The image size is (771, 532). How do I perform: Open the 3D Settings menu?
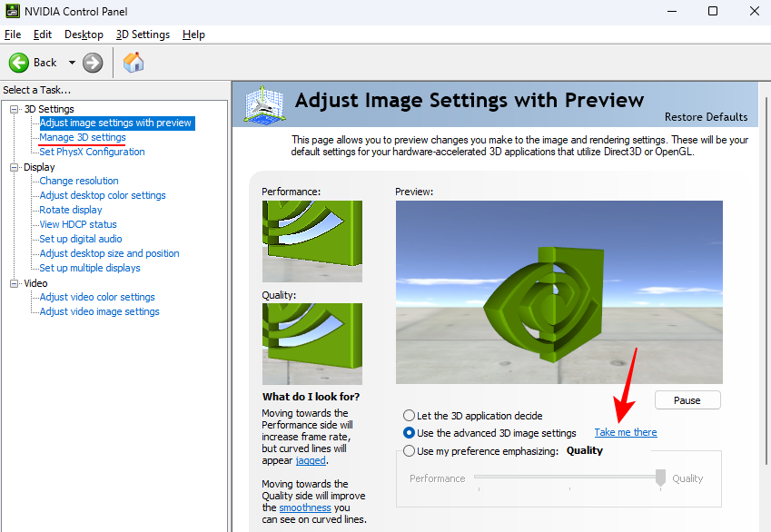[143, 34]
